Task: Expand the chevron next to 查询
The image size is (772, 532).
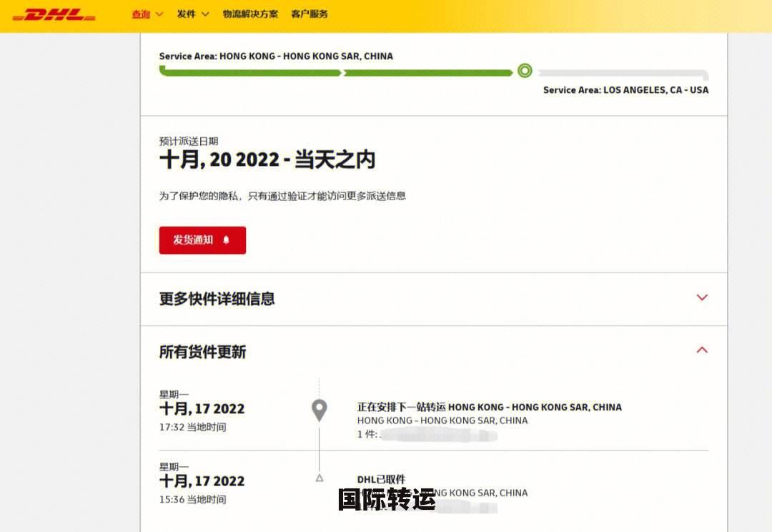Action: point(159,14)
